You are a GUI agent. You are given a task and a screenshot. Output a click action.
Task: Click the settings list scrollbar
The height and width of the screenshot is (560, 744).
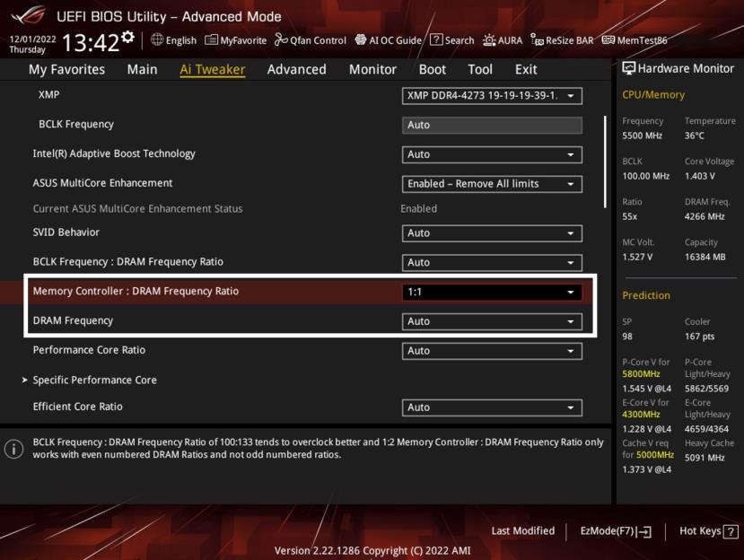pyautogui.click(x=605, y=162)
